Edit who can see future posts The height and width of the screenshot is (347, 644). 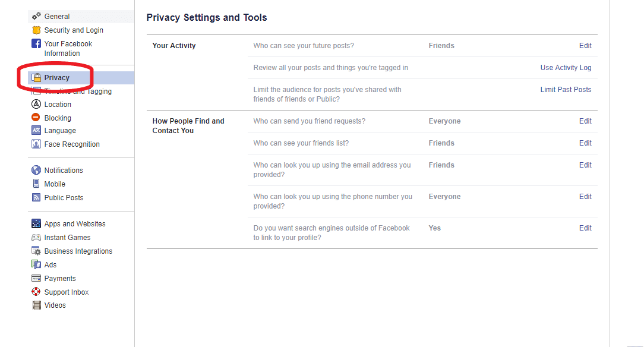tap(585, 46)
